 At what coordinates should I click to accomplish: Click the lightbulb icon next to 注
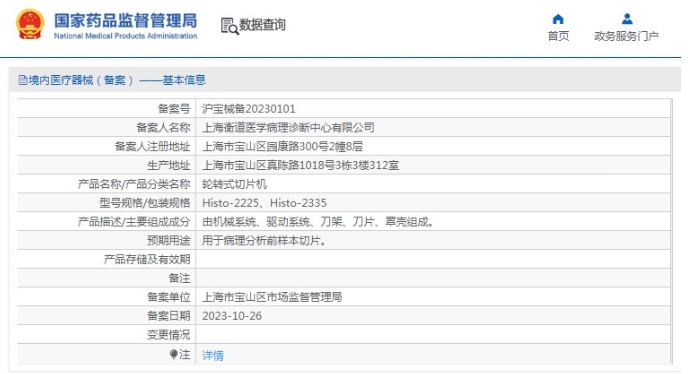[174, 354]
